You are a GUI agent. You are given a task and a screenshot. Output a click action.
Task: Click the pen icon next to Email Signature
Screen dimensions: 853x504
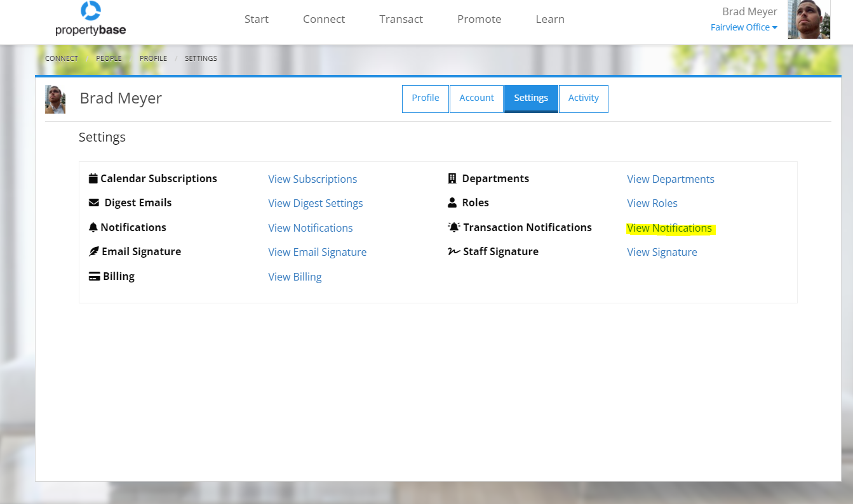pos(92,251)
